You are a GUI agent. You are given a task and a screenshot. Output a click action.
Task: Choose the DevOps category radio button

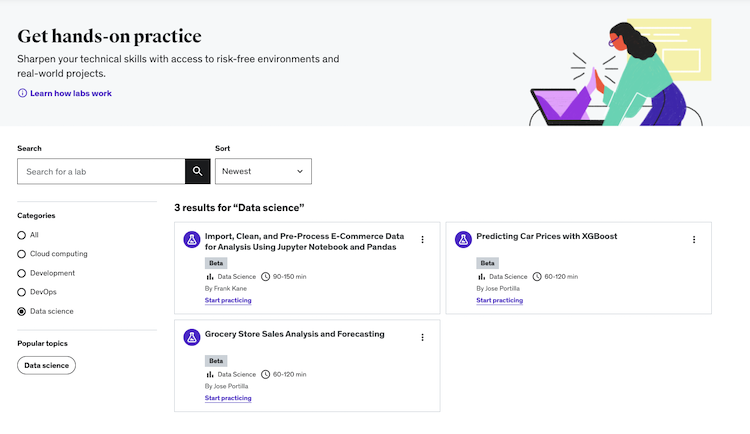22,292
